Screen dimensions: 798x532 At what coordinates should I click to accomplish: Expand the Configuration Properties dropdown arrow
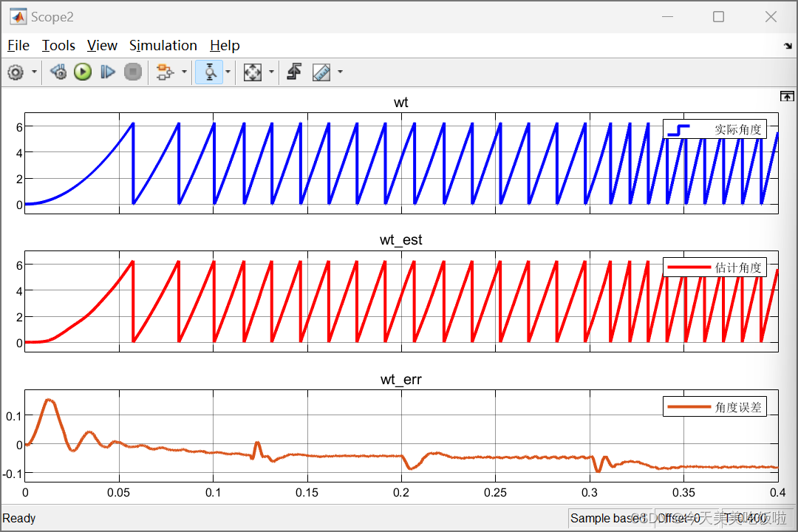[x=34, y=72]
